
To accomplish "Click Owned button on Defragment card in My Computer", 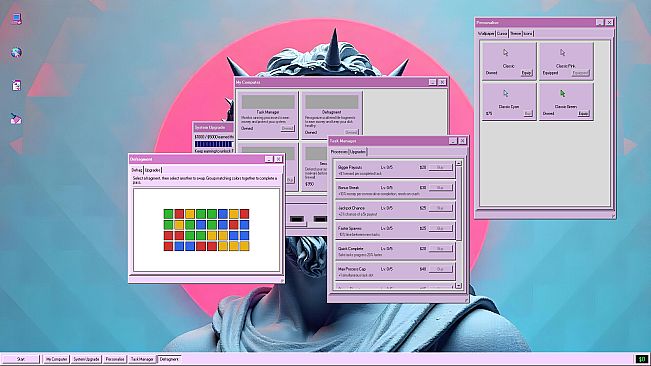I will [x=351, y=132].
